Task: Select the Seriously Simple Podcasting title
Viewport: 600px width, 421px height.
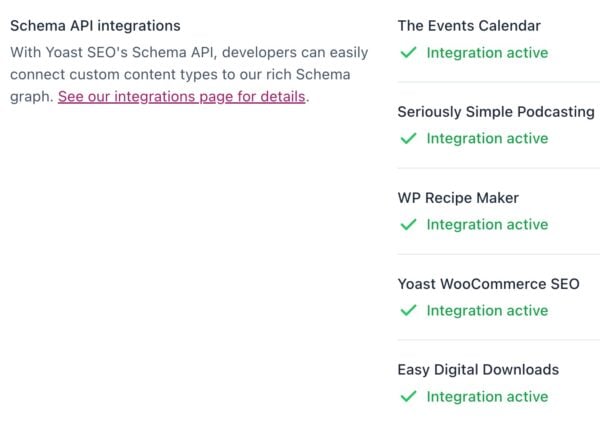Action: (x=496, y=112)
